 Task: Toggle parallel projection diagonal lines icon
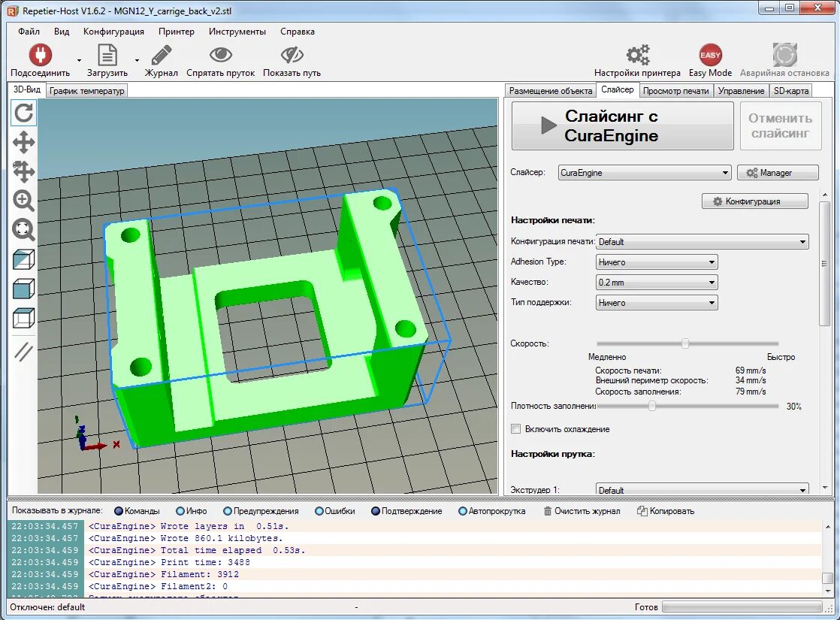pyautogui.click(x=23, y=352)
